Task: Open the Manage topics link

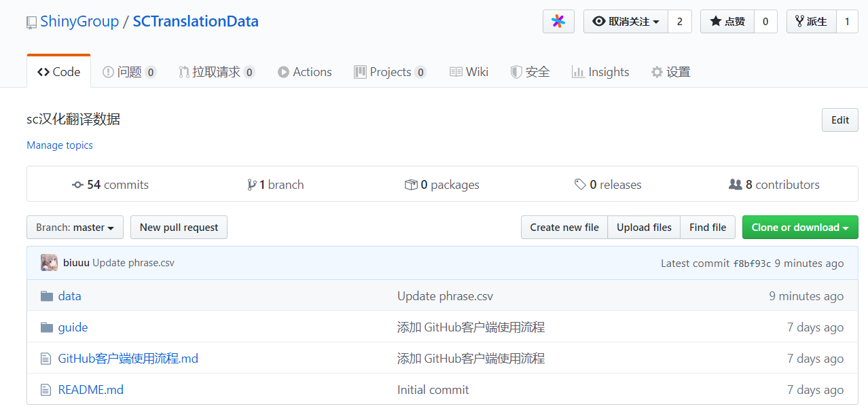Action: 59,145
